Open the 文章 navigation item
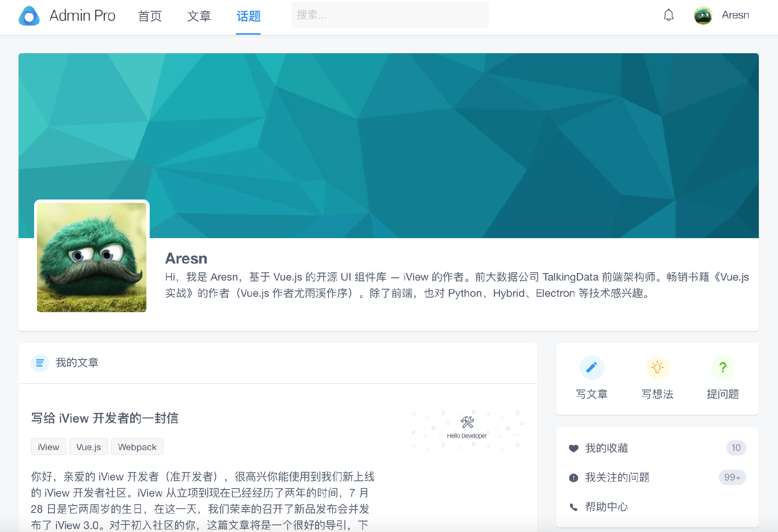 tap(199, 16)
